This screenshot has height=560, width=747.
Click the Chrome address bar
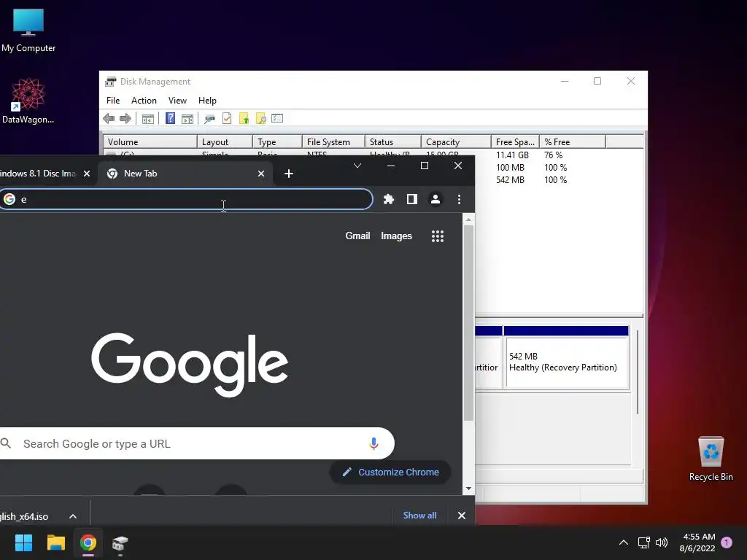pyautogui.click(x=186, y=199)
